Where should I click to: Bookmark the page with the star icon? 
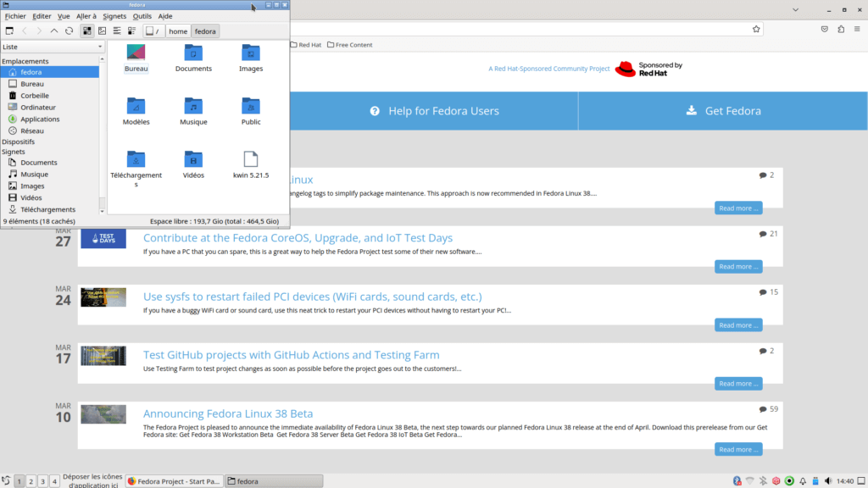pyautogui.click(x=756, y=30)
